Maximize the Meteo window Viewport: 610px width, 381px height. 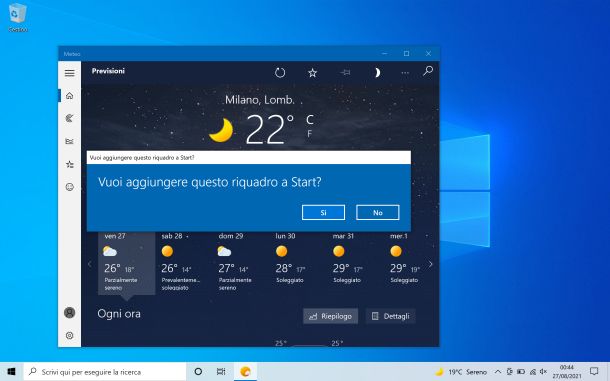point(406,53)
